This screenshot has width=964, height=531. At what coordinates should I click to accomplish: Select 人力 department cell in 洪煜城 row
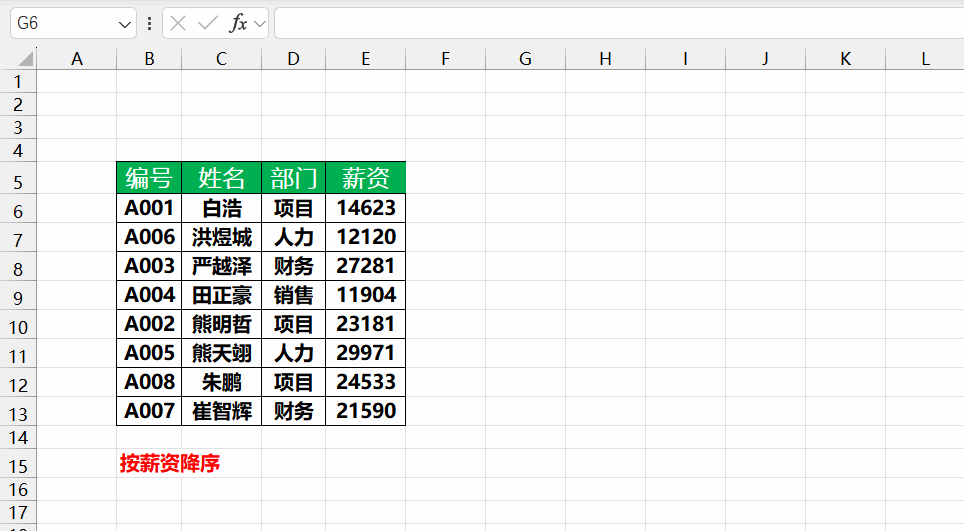point(293,237)
